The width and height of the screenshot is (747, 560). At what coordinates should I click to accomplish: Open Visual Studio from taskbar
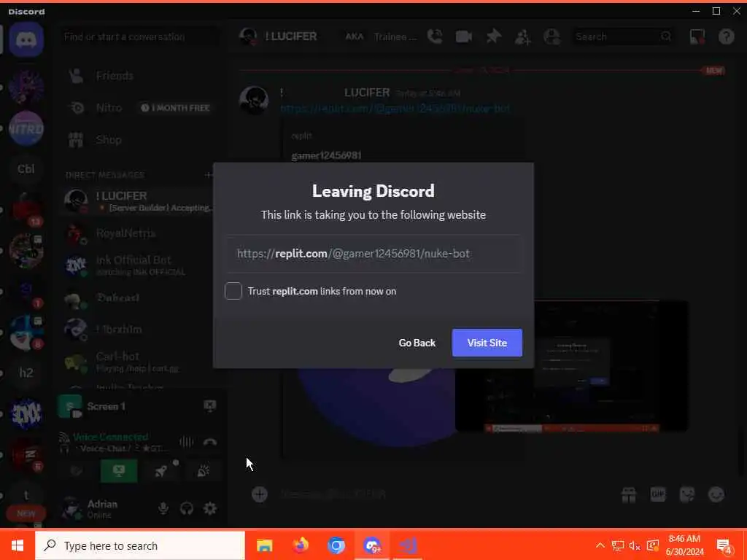click(x=408, y=545)
